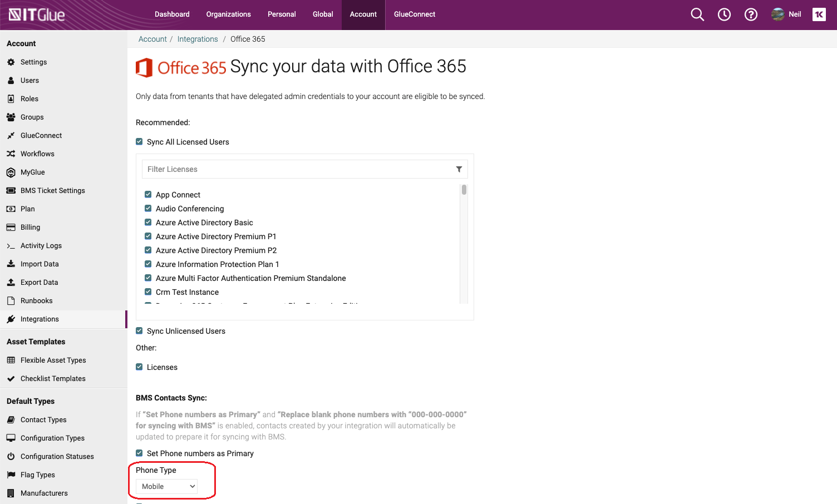Follow the Integrations breadcrumb link
The image size is (837, 504).
(x=198, y=39)
